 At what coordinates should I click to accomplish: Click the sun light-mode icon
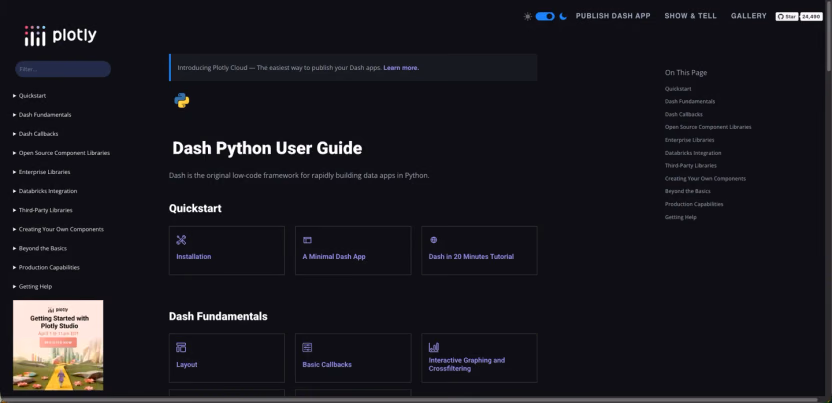[527, 16]
